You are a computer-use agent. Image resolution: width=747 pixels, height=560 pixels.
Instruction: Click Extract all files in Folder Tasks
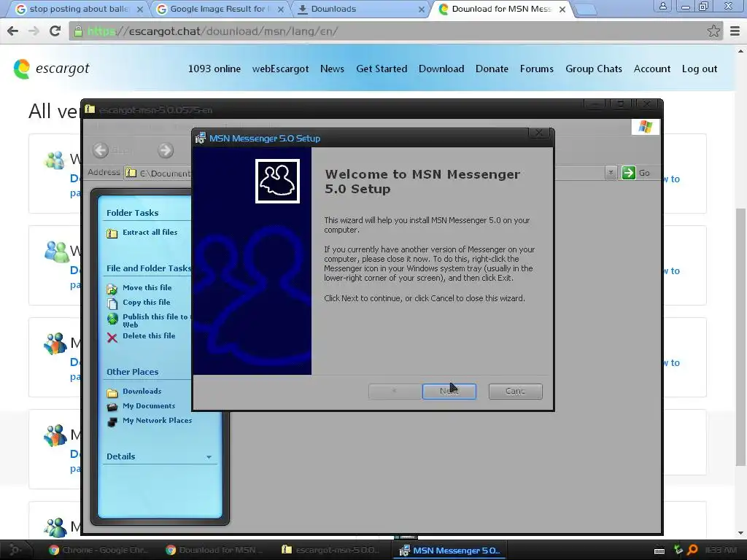pos(150,233)
